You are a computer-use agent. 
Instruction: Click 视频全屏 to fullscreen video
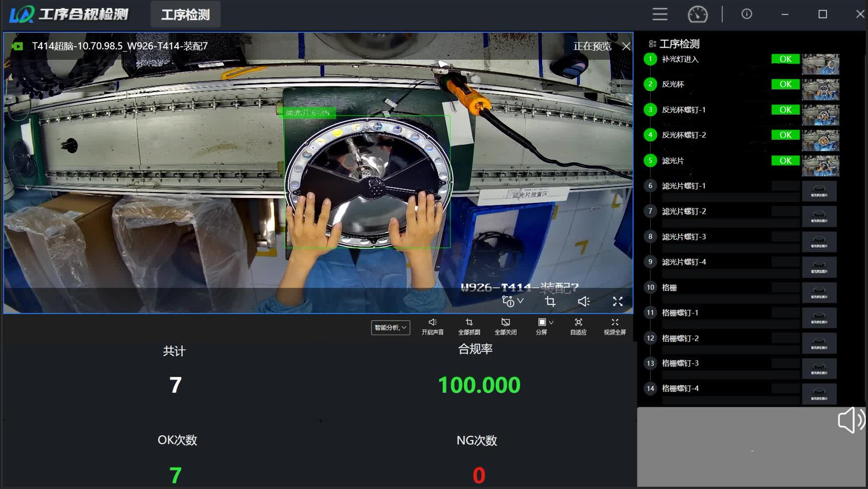pyautogui.click(x=614, y=326)
